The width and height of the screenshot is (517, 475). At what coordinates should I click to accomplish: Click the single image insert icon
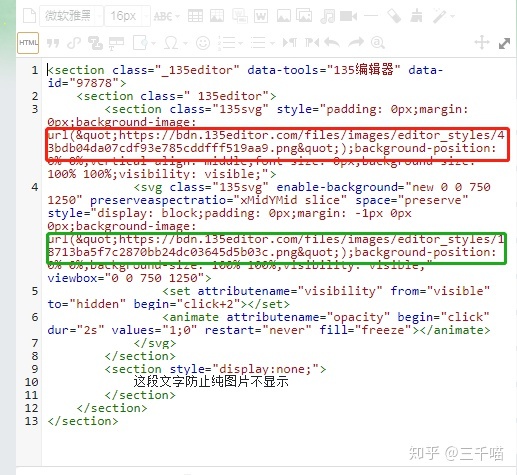pos(284,16)
